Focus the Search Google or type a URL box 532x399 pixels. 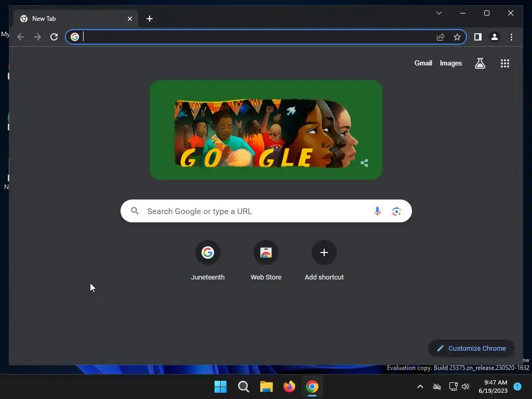pyautogui.click(x=266, y=211)
